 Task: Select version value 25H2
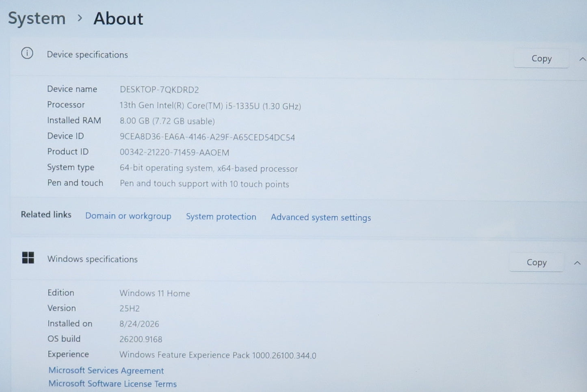(130, 308)
